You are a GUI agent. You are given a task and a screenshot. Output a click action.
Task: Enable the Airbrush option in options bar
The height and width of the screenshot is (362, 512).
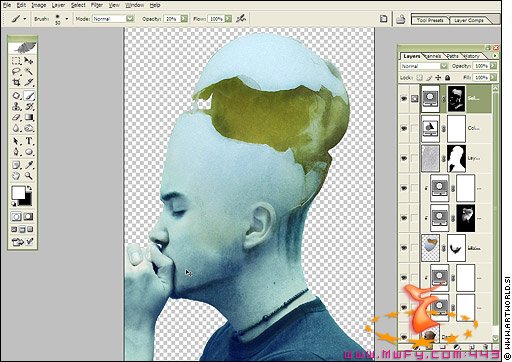coord(241,19)
